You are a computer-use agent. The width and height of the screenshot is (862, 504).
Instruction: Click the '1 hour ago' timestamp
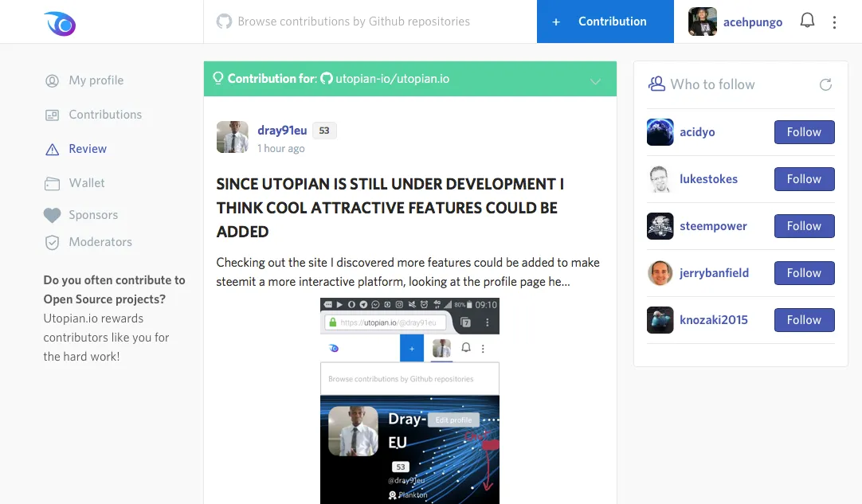click(281, 148)
